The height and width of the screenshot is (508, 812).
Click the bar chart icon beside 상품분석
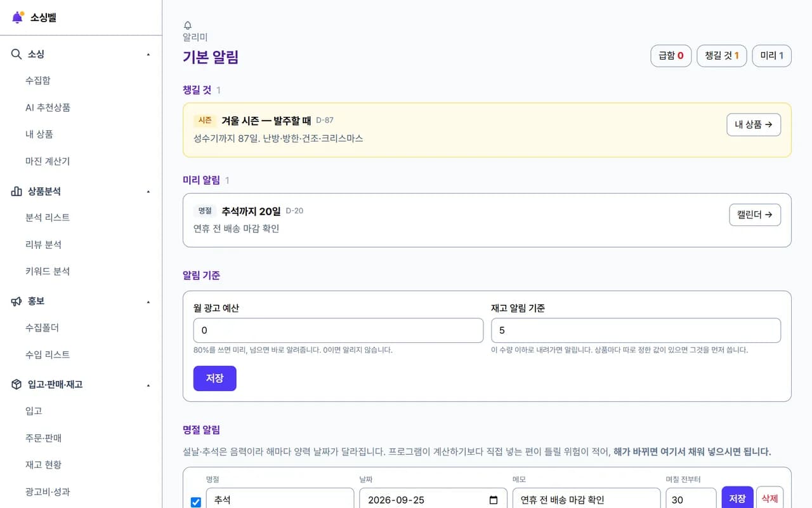(x=16, y=191)
